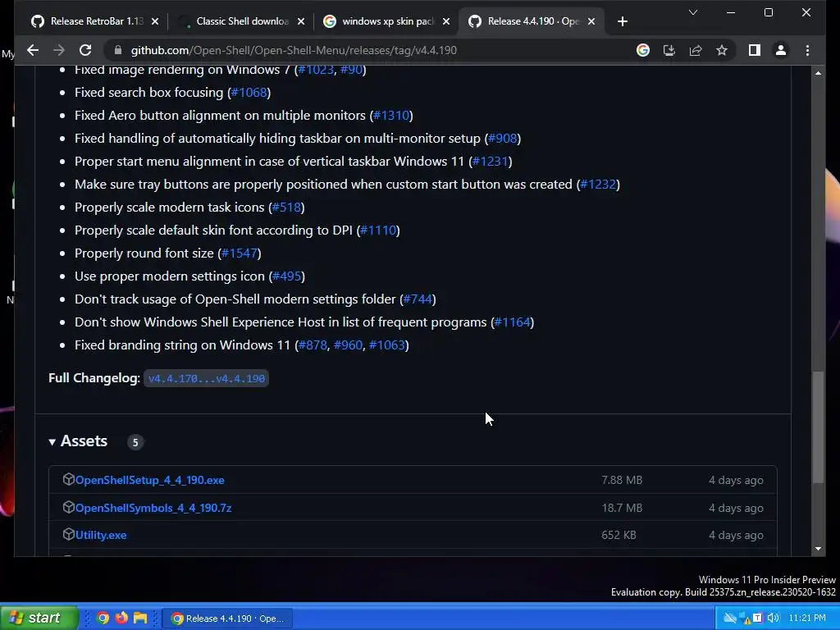Viewport: 840px width, 630px height.
Task: Open browser side panel
Action: point(755,50)
